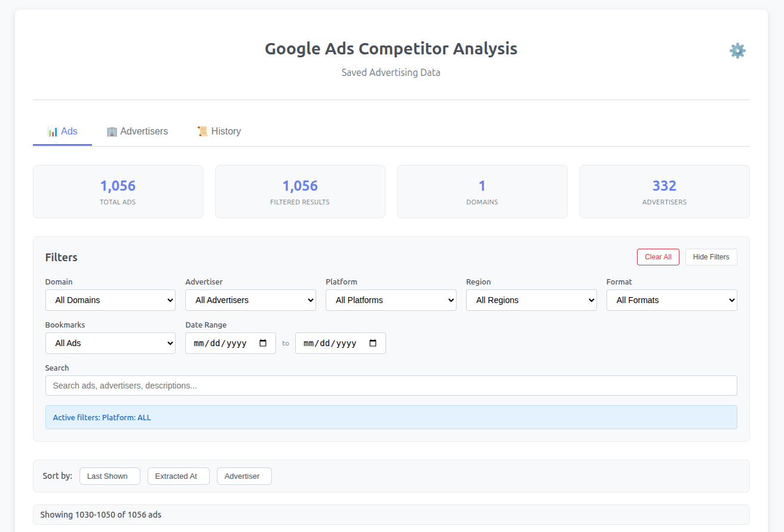Open the settings gear icon

click(x=737, y=50)
